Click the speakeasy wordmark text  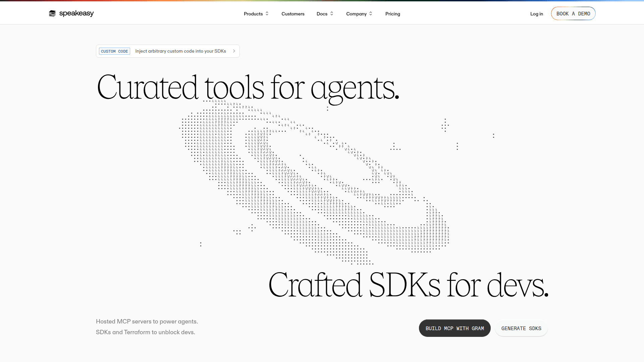(76, 13)
